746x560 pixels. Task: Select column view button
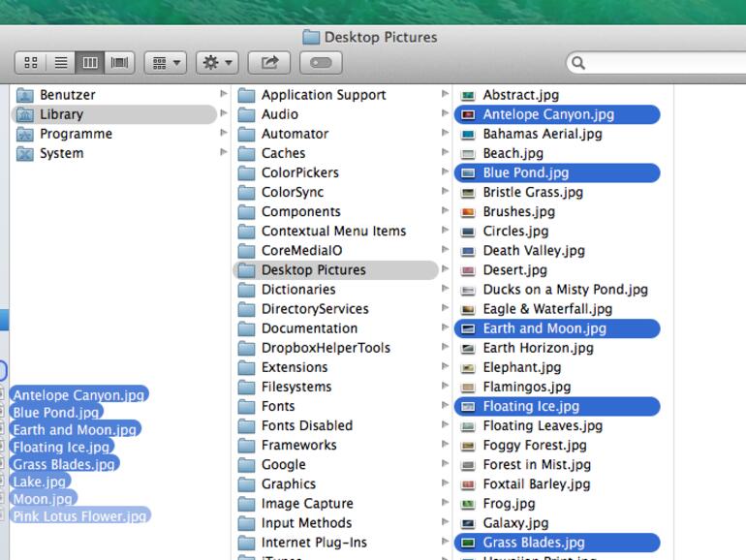[x=90, y=63]
